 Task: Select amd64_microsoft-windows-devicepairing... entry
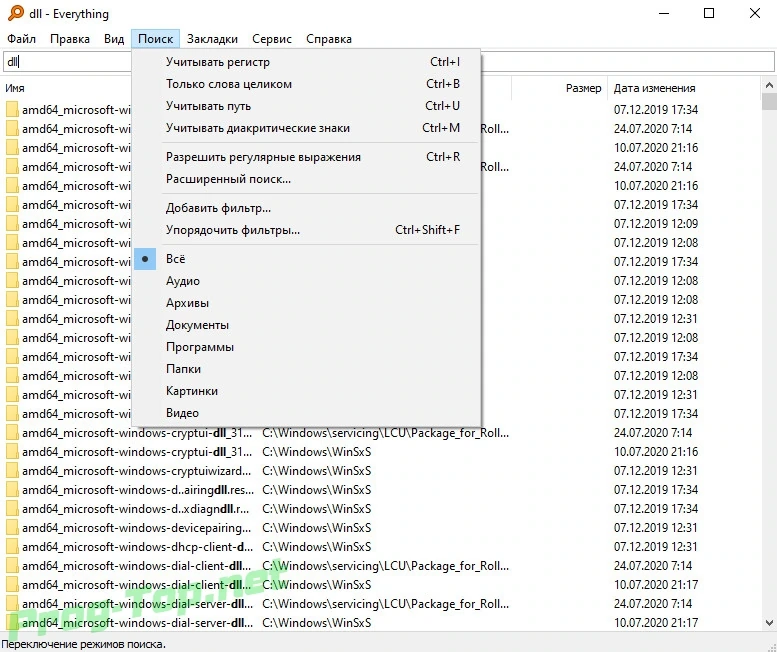tap(137, 528)
